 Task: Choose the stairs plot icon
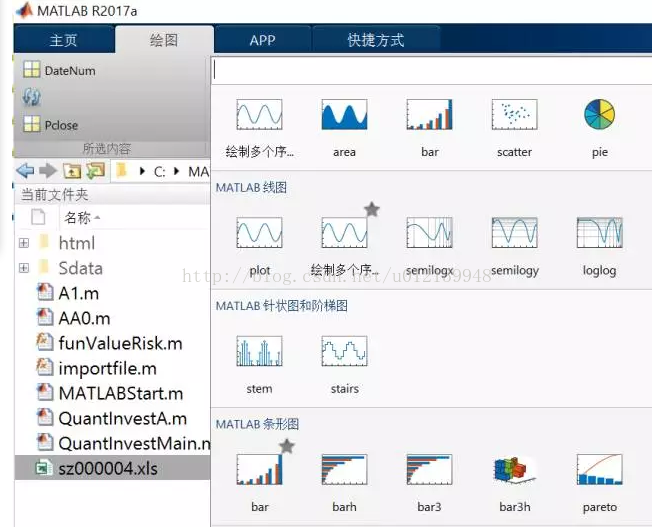344,352
